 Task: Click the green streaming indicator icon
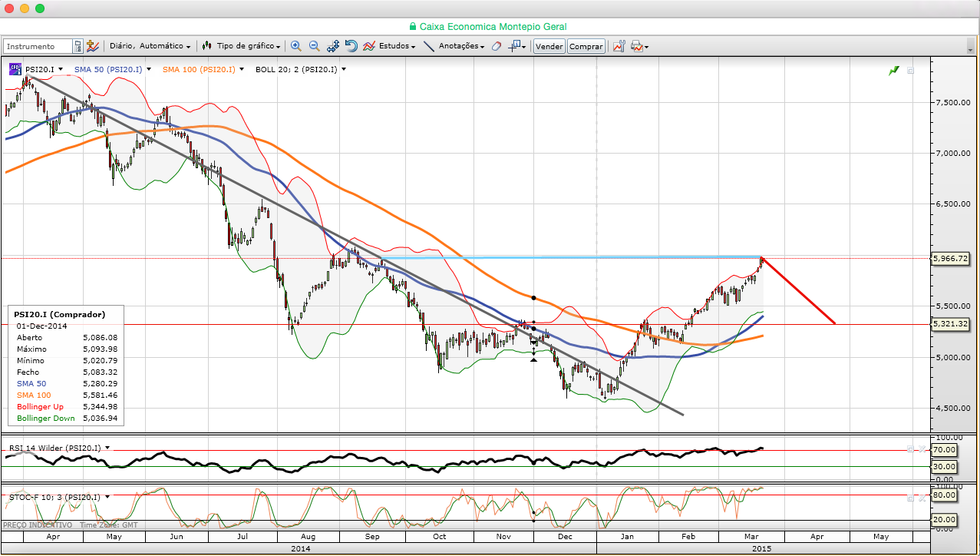[893, 71]
